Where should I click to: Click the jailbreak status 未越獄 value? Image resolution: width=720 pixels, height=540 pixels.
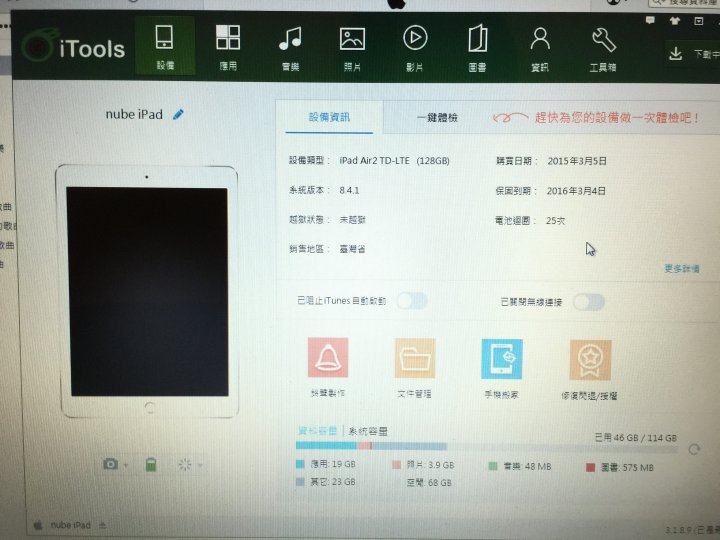tap(352, 220)
